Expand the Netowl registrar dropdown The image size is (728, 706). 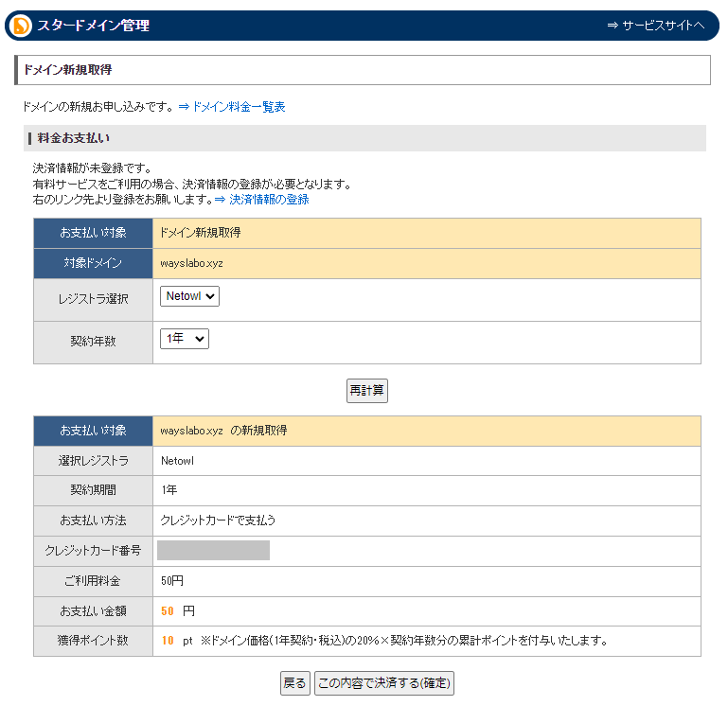click(x=189, y=296)
